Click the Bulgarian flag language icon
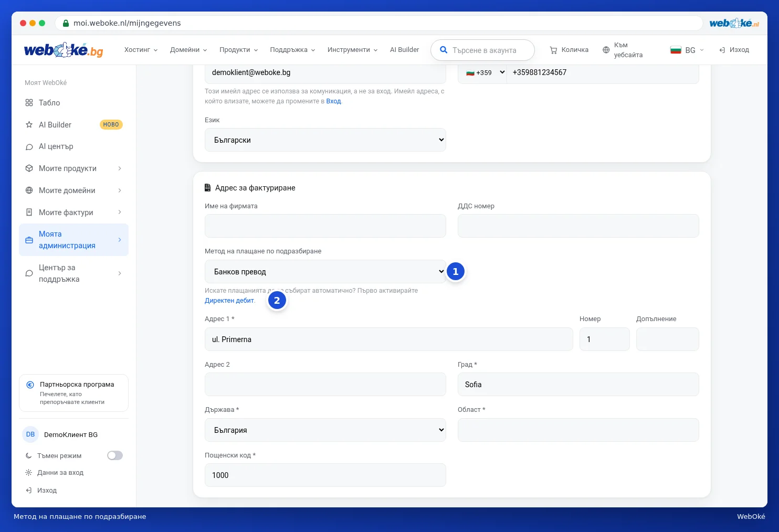Image resolution: width=779 pixels, height=532 pixels. [676, 50]
